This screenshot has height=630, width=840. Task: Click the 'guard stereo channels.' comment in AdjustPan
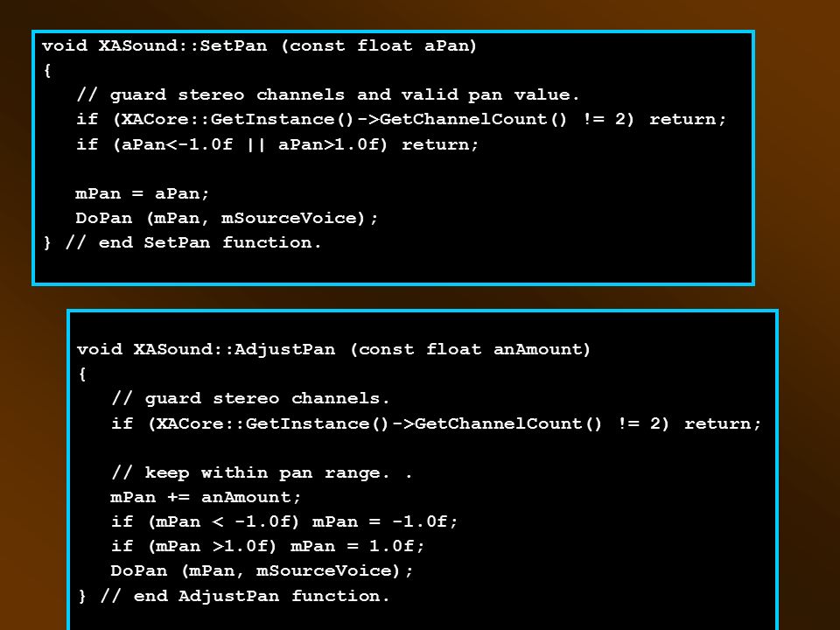click(x=250, y=399)
